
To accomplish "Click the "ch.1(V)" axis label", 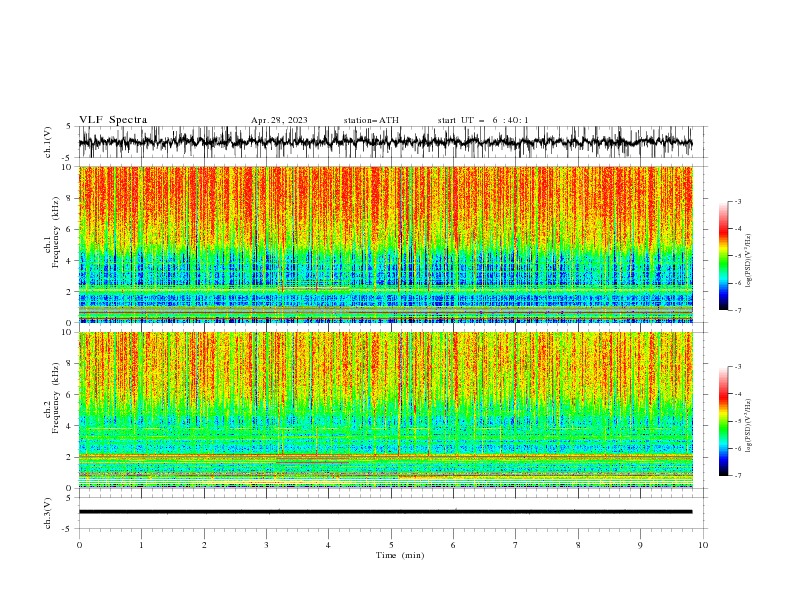I will click(x=49, y=142).
